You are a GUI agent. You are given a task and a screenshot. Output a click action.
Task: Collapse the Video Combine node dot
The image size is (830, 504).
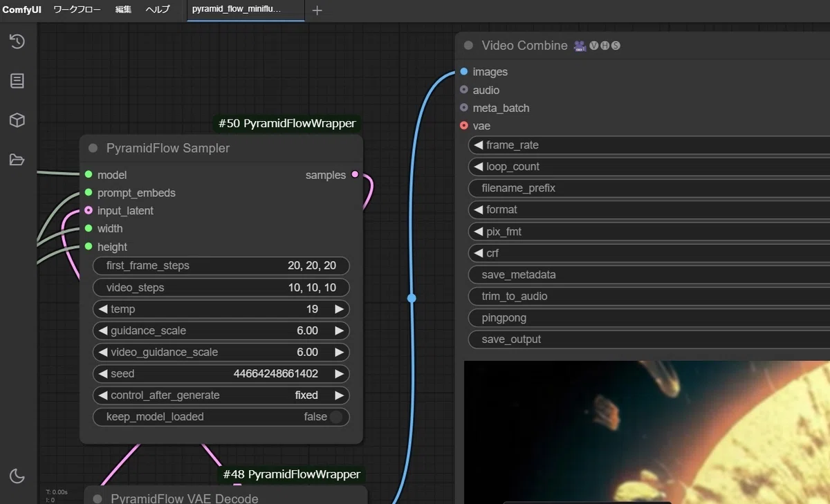(x=468, y=46)
